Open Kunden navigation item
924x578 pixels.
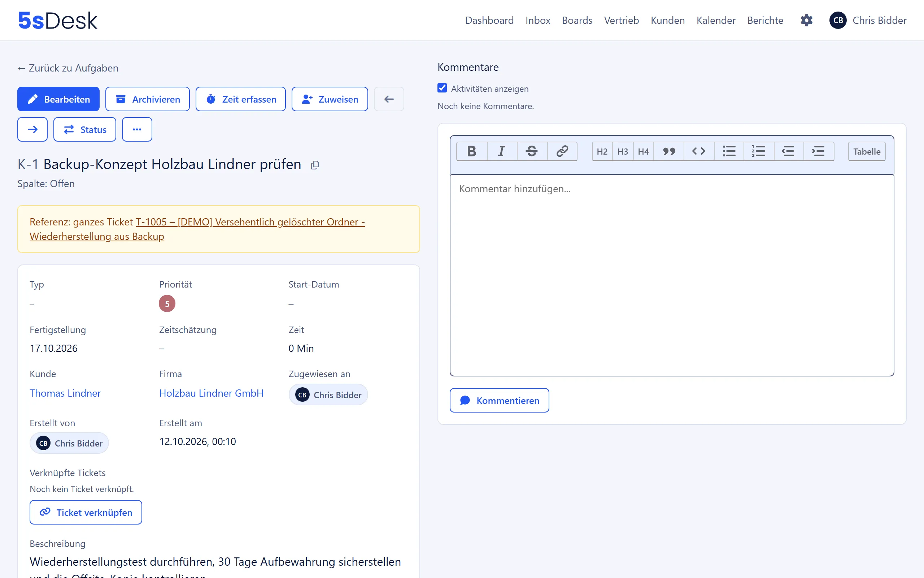click(667, 20)
